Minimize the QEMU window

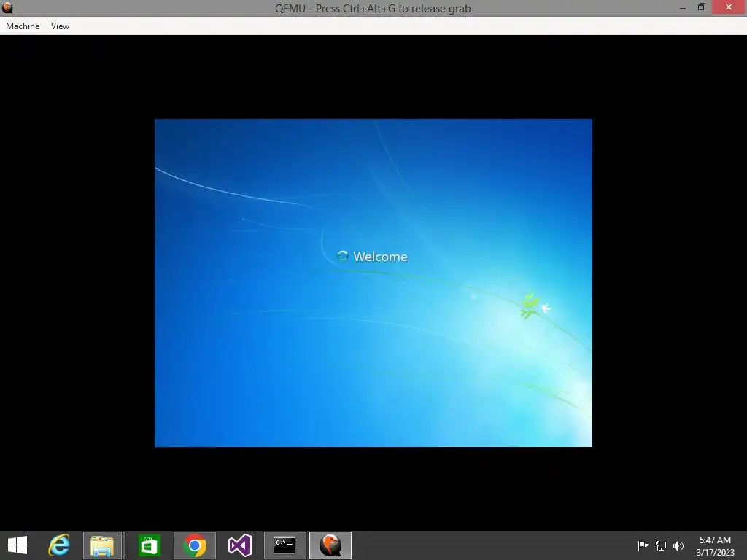tap(682, 7)
